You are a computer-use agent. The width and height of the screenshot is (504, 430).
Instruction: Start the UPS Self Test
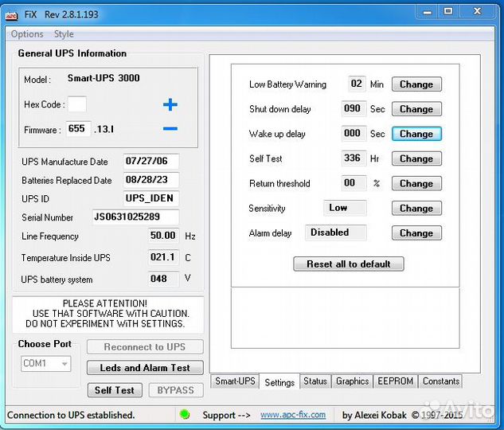(114, 390)
